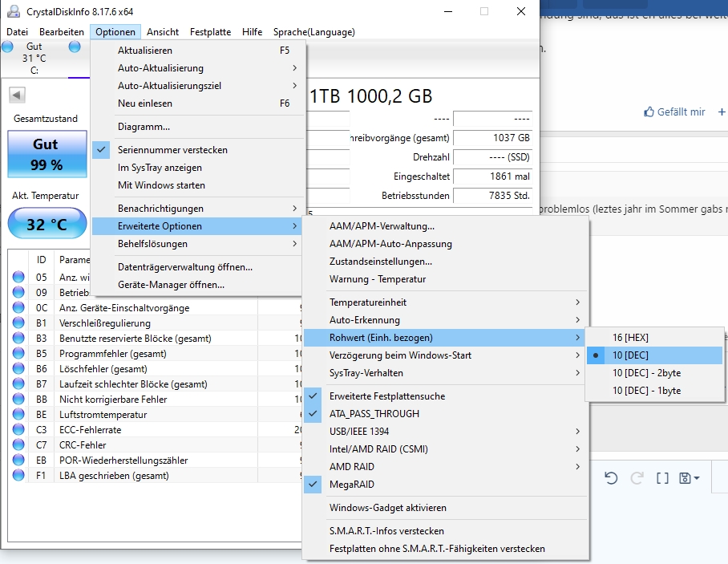This screenshot has height=564, width=728.
Task: Open Datenträgerverwaltung öffnen... entry
Action: tap(197, 266)
